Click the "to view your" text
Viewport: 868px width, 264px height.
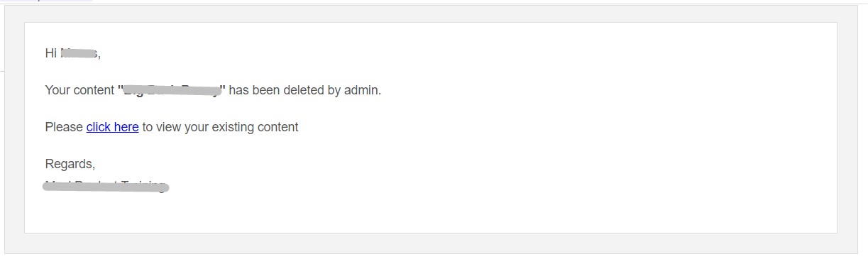click(175, 127)
